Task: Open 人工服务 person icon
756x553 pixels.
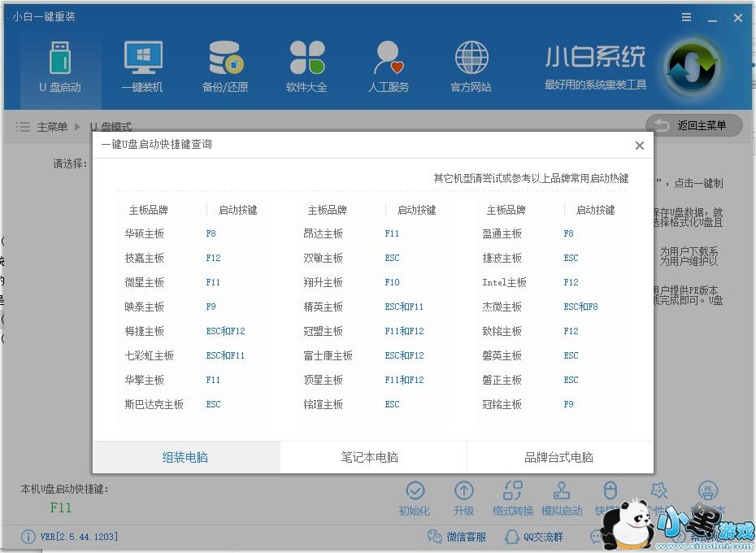Action: [389, 58]
